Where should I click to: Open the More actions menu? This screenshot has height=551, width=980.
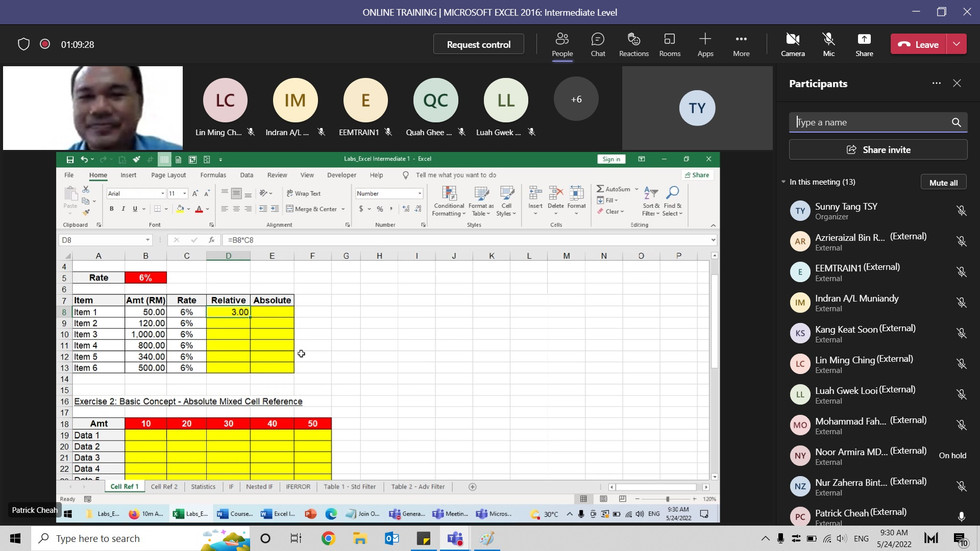pyautogui.click(x=741, y=44)
